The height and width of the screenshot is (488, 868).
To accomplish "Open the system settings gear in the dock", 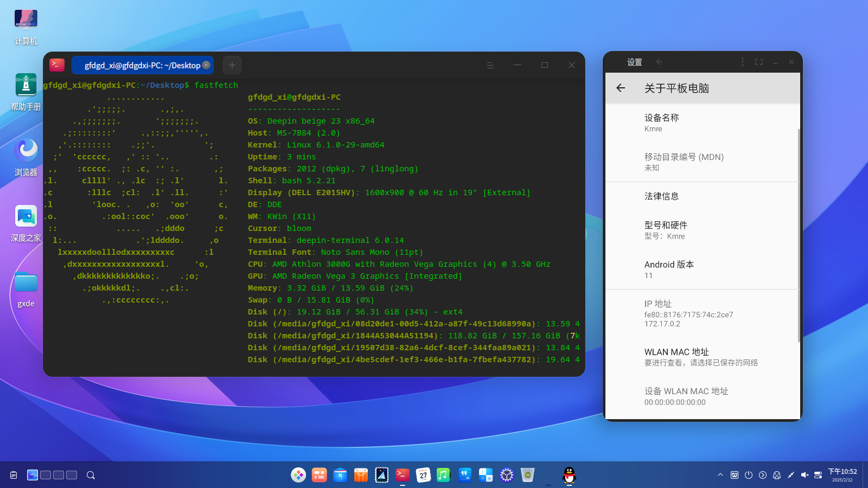I will point(507,475).
